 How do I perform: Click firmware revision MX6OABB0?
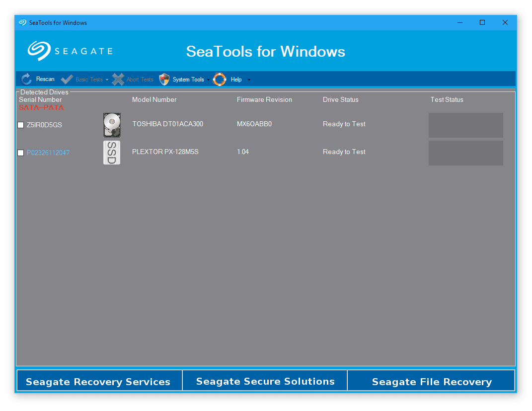click(254, 124)
